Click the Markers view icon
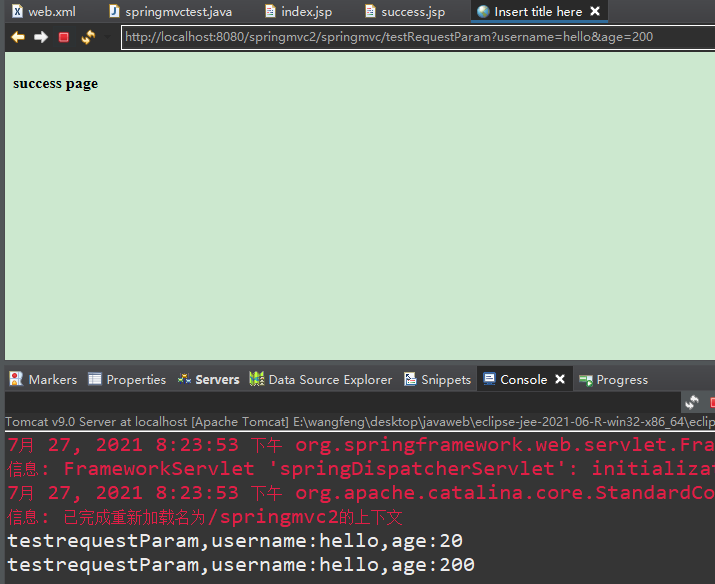This screenshot has height=584, width=715. pos(16,379)
